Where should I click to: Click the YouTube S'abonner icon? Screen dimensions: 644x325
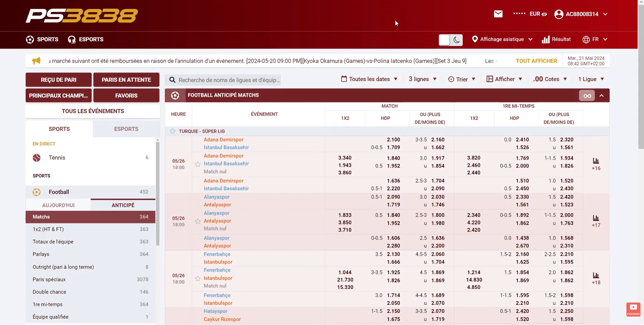click(x=633, y=309)
